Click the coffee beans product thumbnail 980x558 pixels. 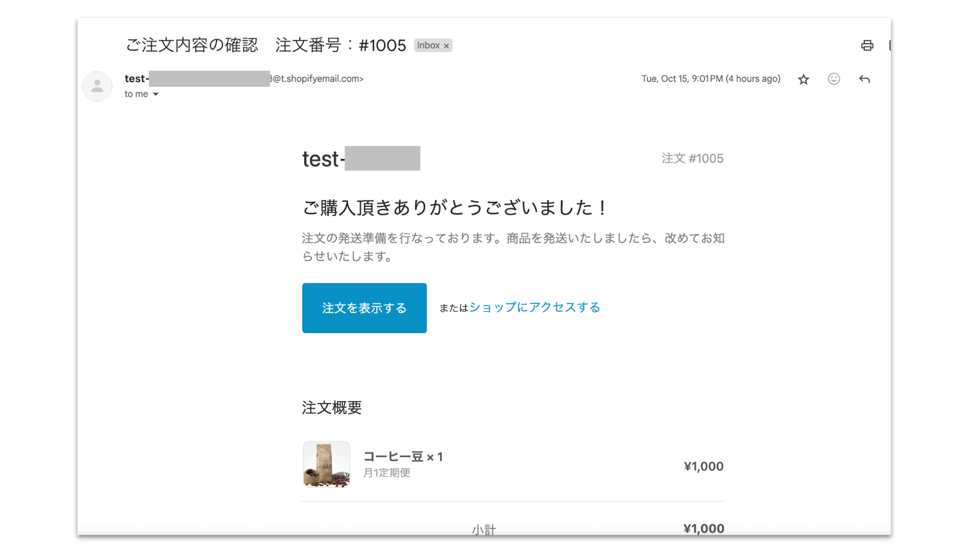pyautogui.click(x=327, y=464)
